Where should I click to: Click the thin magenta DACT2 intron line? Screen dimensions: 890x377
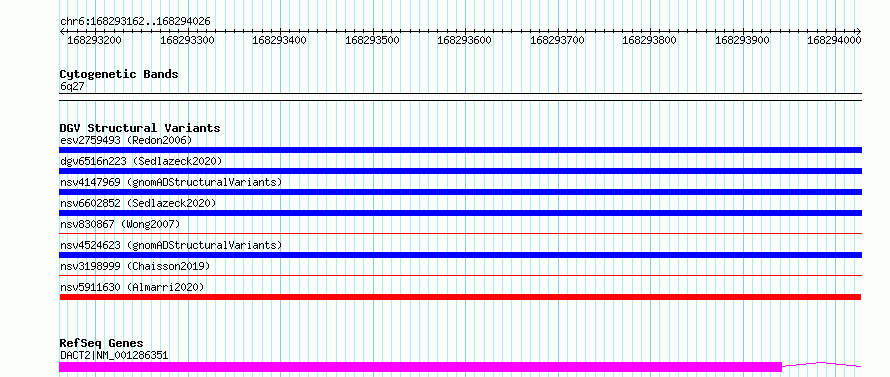[x=822, y=364]
